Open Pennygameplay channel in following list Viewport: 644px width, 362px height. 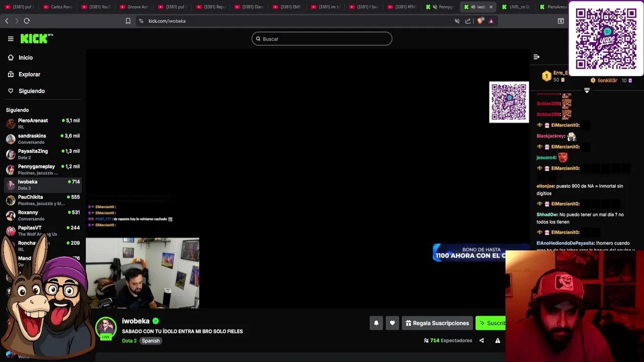point(43,169)
